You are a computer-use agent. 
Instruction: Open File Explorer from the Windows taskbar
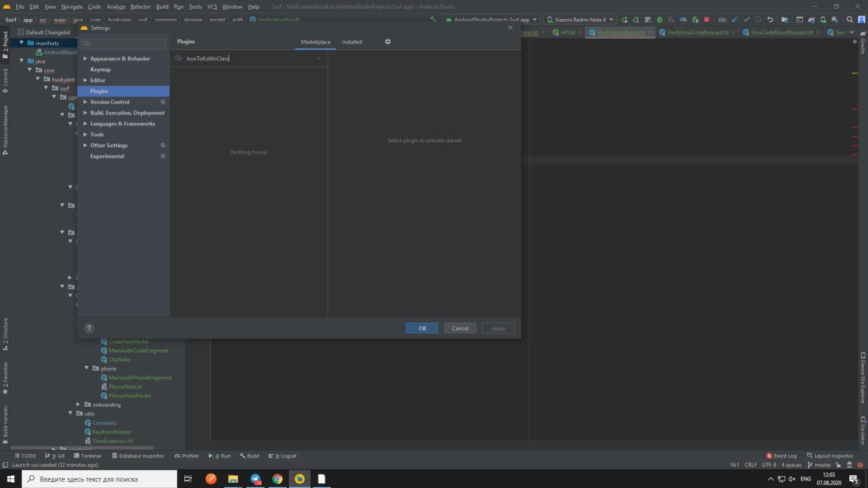click(x=233, y=479)
